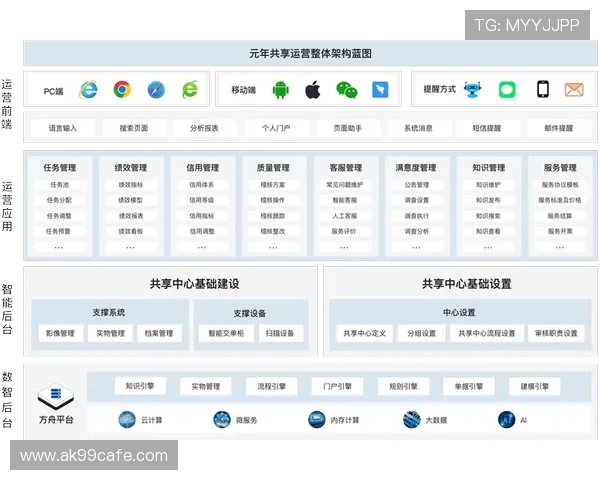The image size is (600, 480).
Task: Click 任务预警 under 任务管理
Action: tap(58, 231)
